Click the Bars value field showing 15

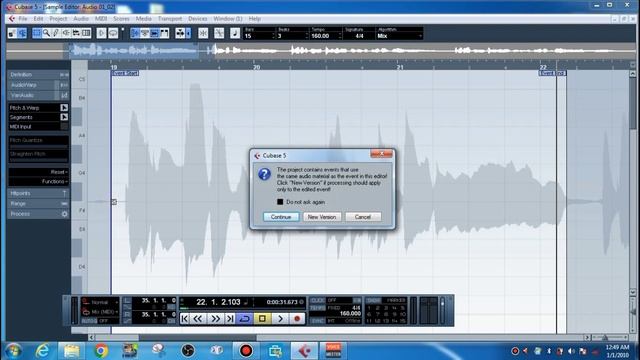click(x=258, y=36)
